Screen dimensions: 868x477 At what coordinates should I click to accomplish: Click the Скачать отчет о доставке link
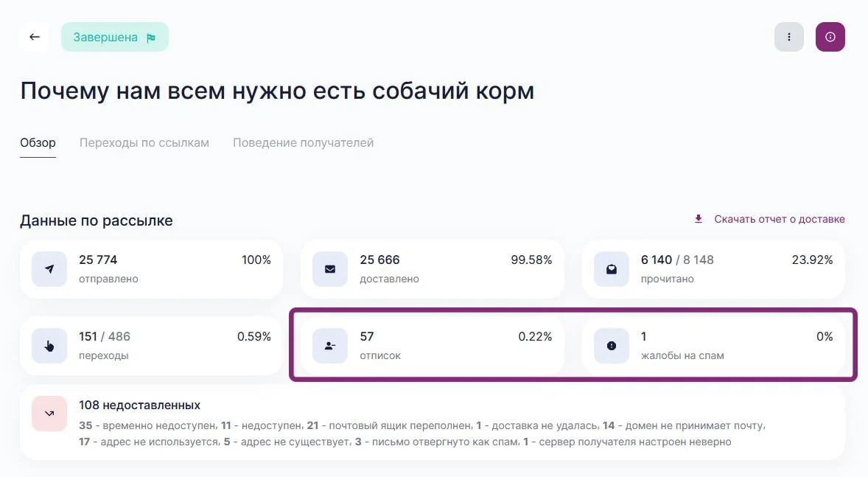click(780, 219)
